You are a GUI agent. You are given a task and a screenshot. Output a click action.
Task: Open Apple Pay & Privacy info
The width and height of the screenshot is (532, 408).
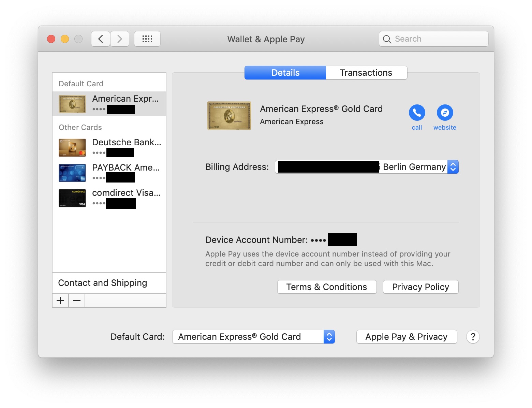pyautogui.click(x=407, y=337)
